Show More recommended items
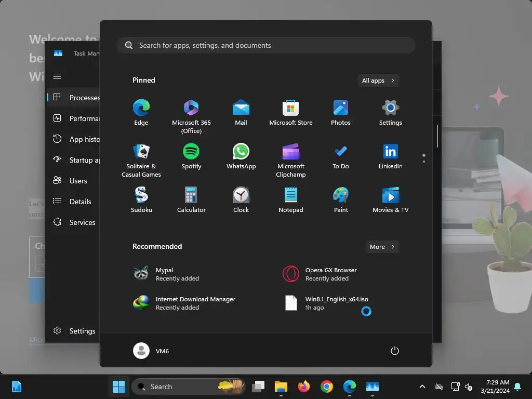 click(x=382, y=247)
